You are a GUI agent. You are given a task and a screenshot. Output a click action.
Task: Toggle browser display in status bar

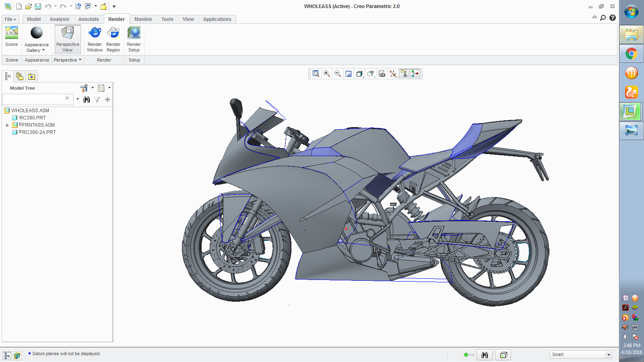point(17,356)
